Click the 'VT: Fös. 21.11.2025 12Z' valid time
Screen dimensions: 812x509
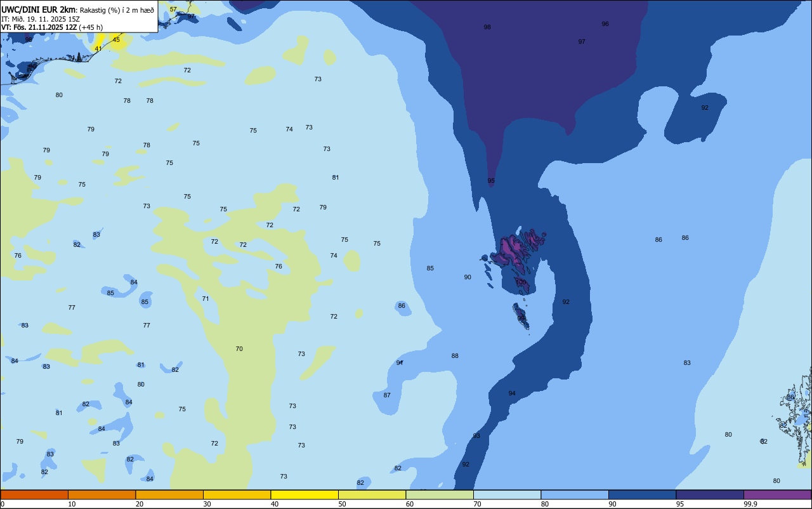coord(39,27)
